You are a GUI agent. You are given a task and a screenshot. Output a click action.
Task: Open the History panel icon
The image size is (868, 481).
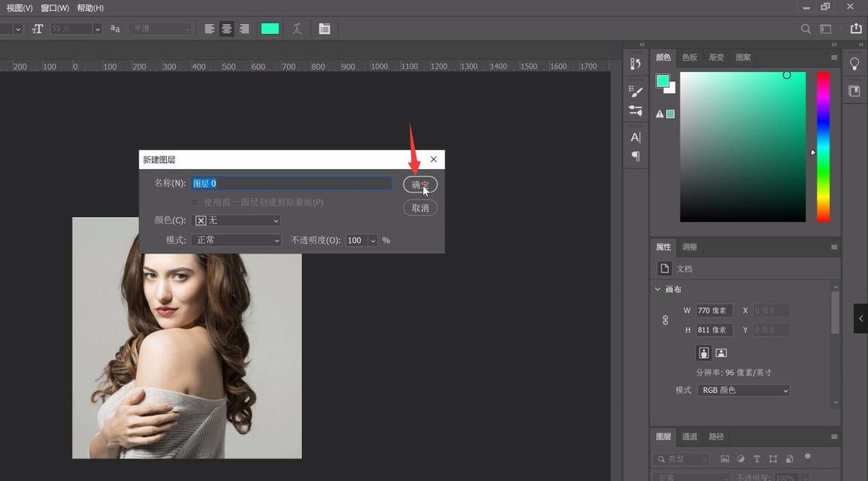click(636, 64)
